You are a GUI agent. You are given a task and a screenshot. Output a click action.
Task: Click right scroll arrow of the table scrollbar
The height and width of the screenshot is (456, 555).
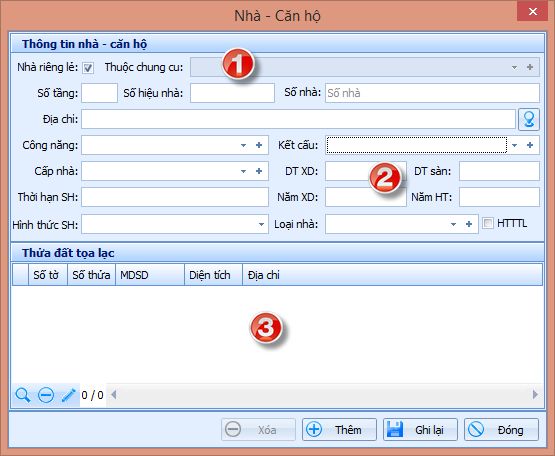tap(535, 394)
